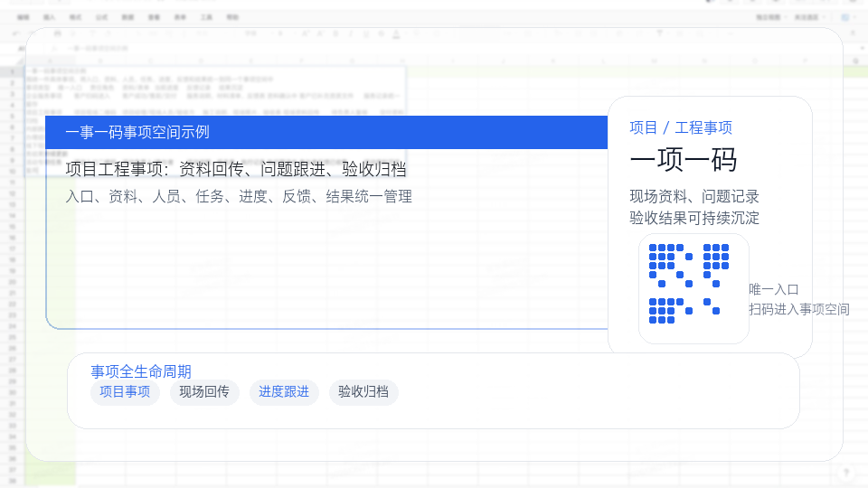Click the text 唯一入口
The height and width of the screenshot is (488, 868).
pos(773,289)
